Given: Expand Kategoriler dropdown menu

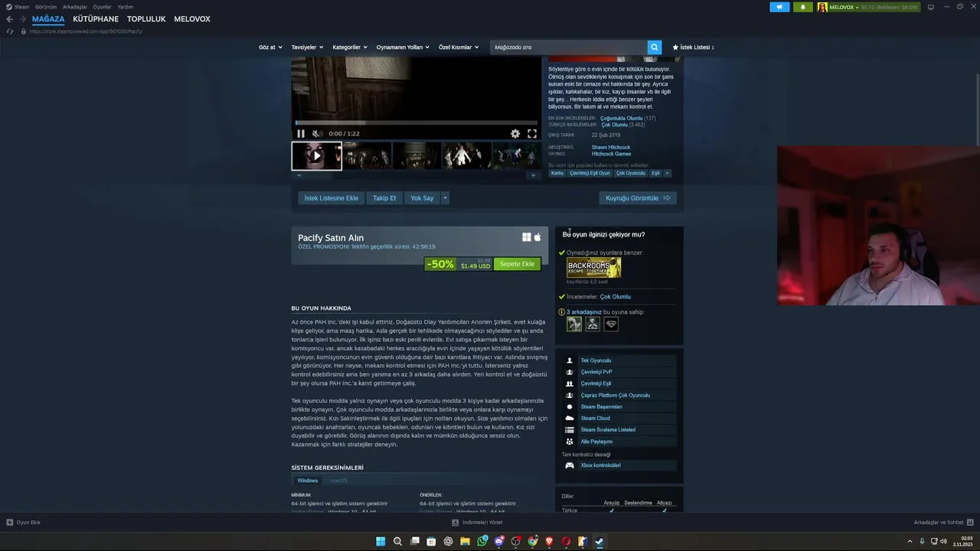Looking at the screenshot, I should [x=350, y=47].
